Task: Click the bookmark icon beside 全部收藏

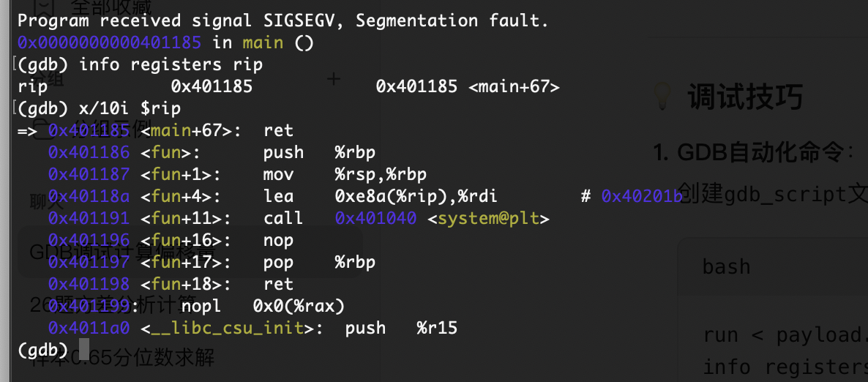Action: pyautogui.click(x=43, y=6)
